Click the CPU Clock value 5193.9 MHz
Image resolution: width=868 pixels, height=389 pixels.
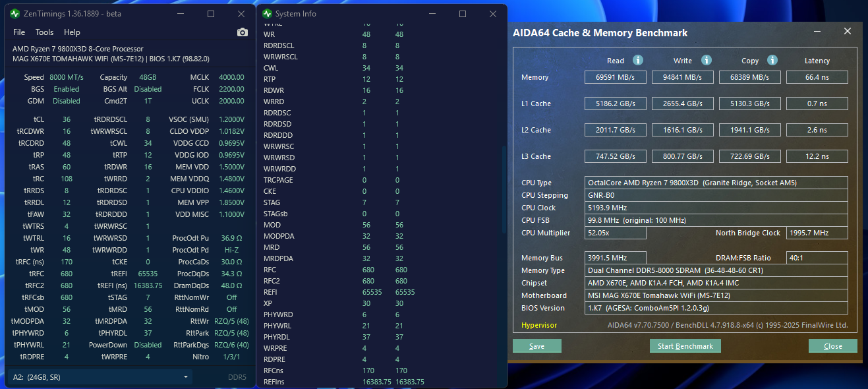(716, 208)
